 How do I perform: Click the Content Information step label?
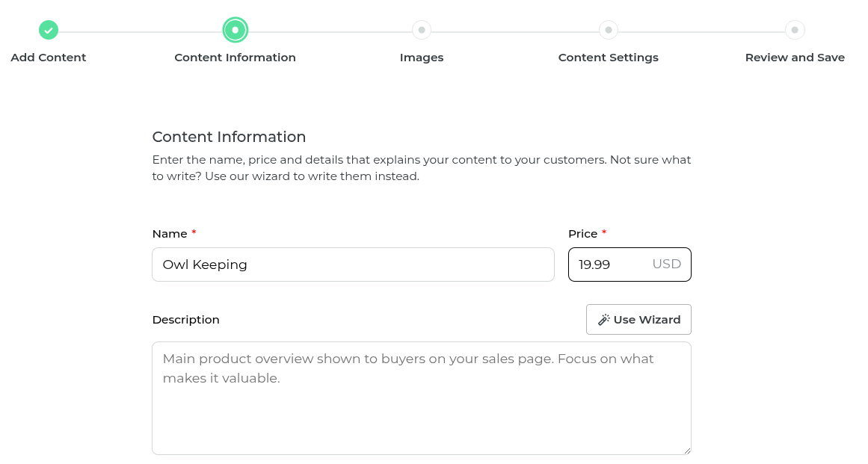(236, 58)
